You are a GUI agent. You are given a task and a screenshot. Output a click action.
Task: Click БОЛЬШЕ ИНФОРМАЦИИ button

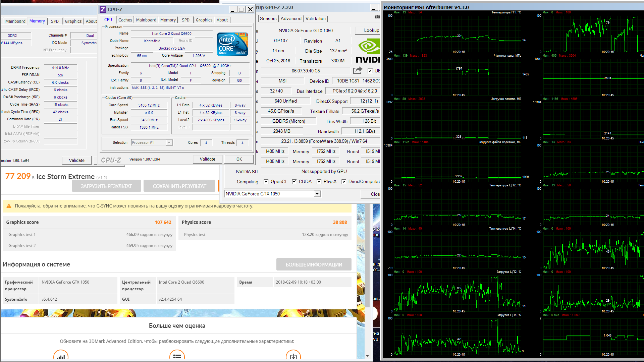click(x=314, y=264)
